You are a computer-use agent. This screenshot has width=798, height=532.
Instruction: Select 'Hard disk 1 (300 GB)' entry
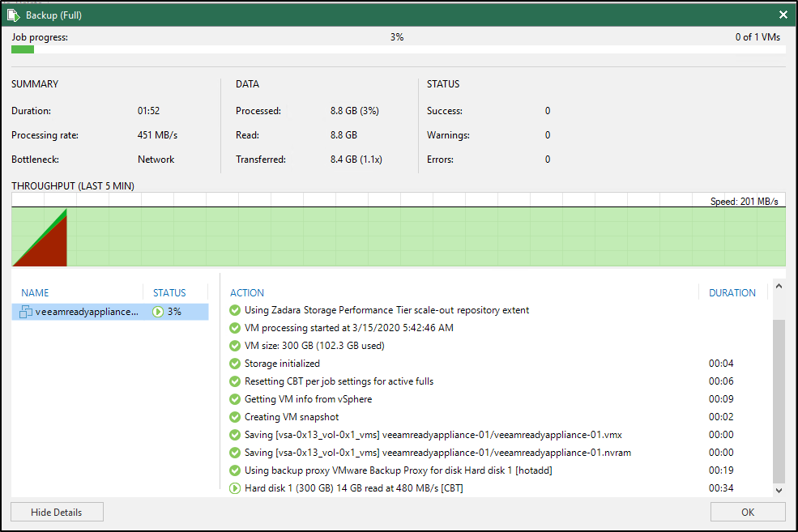[354, 488]
